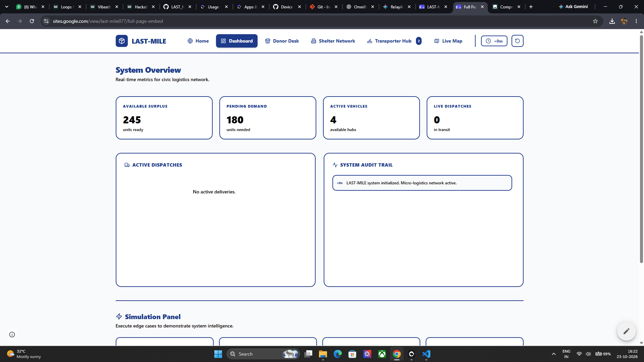644x362 pixels.
Task: Switch to the RelayA browser tab
Action: coord(397,7)
